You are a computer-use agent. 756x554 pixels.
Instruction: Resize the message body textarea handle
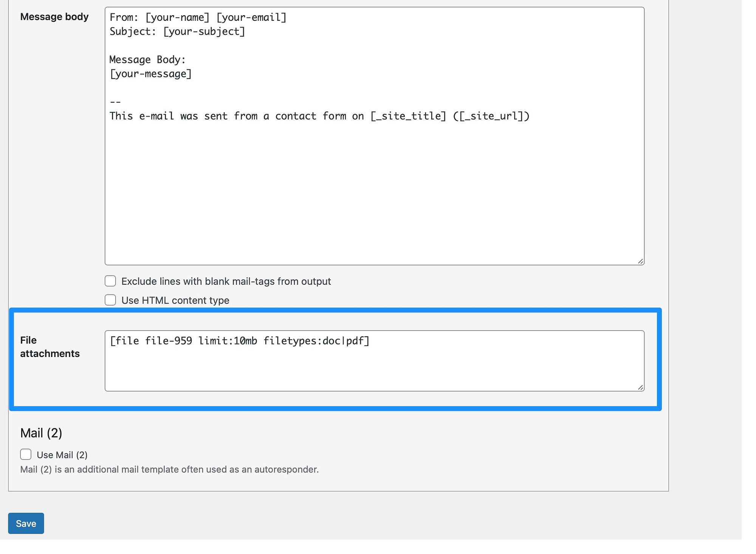(x=640, y=261)
